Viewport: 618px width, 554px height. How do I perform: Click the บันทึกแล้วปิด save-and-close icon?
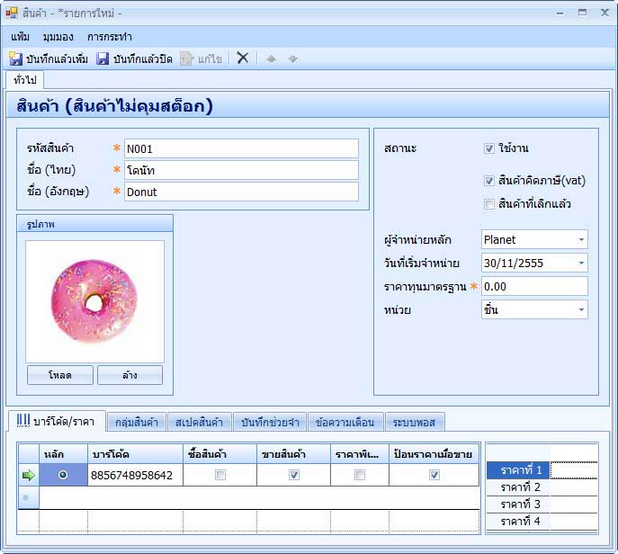[103, 59]
